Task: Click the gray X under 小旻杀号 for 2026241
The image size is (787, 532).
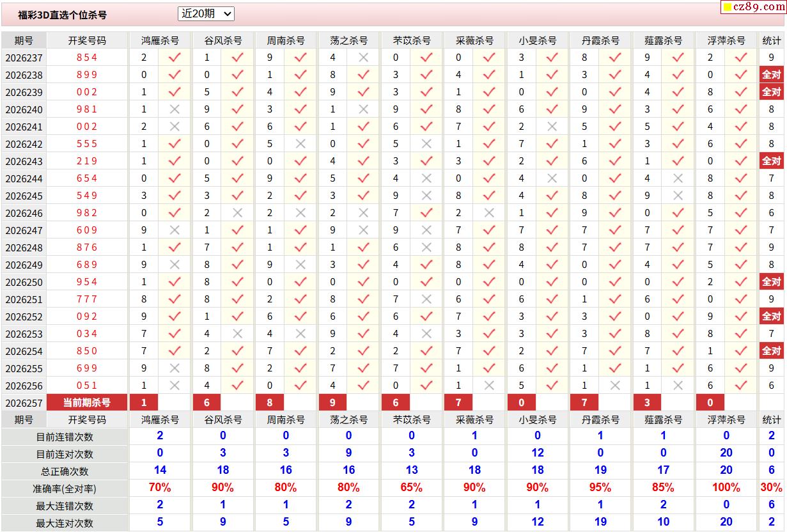Action: pos(552,126)
